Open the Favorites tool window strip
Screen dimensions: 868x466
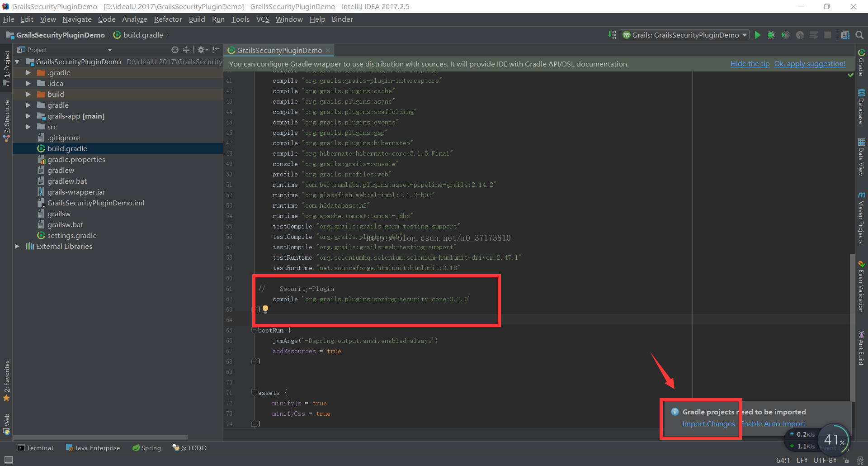[x=6, y=381]
